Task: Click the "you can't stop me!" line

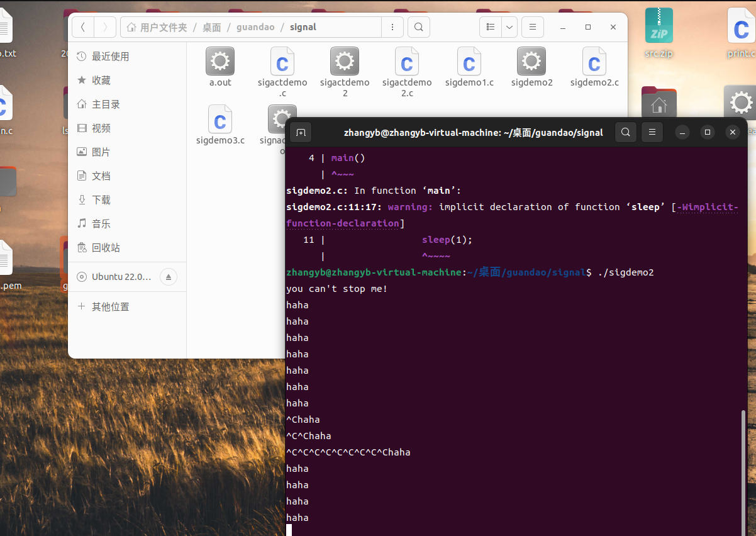Action: coord(337,289)
